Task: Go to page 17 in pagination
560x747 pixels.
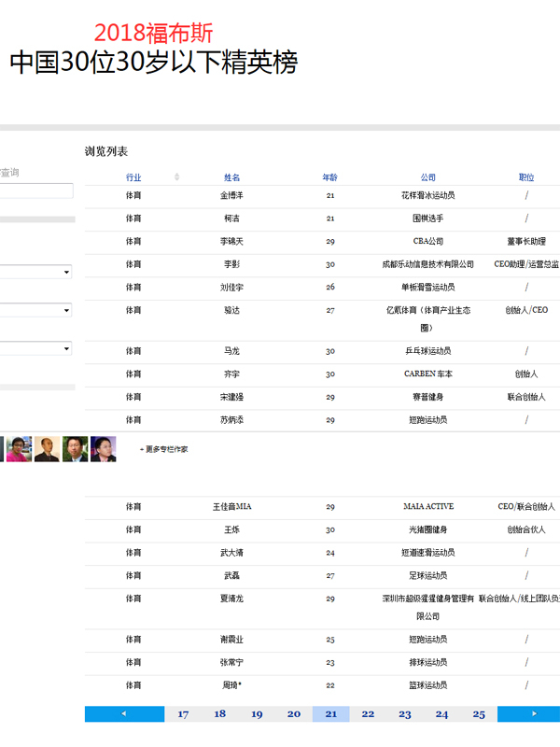Action: pyautogui.click(x=183, y=714)
